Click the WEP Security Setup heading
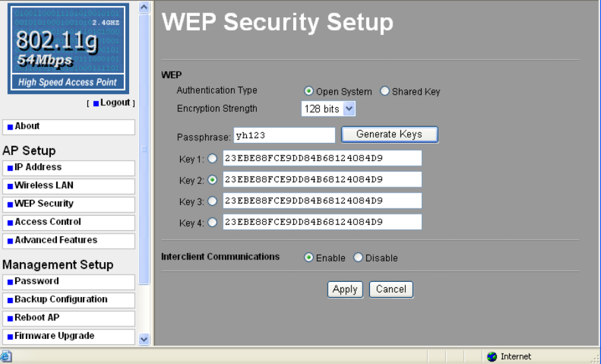Viewport: 601px width, 364px height. [277, 23]
